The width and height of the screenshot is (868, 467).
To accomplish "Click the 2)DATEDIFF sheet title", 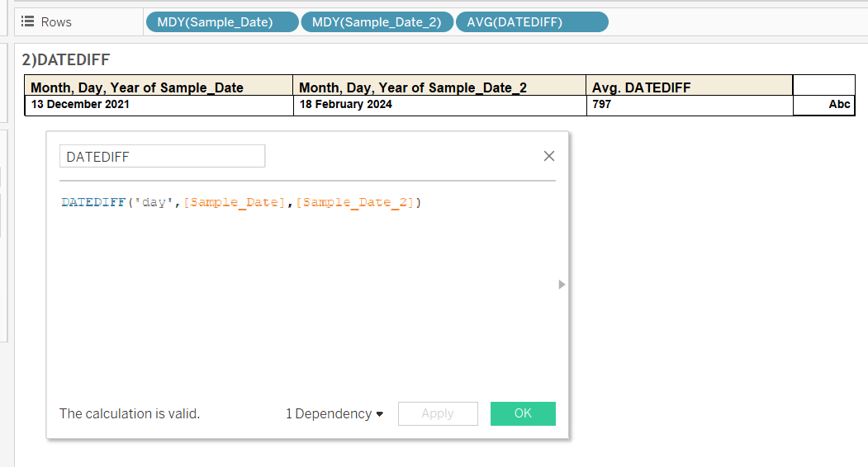I will pyautogui.click(x=66, y=59).
